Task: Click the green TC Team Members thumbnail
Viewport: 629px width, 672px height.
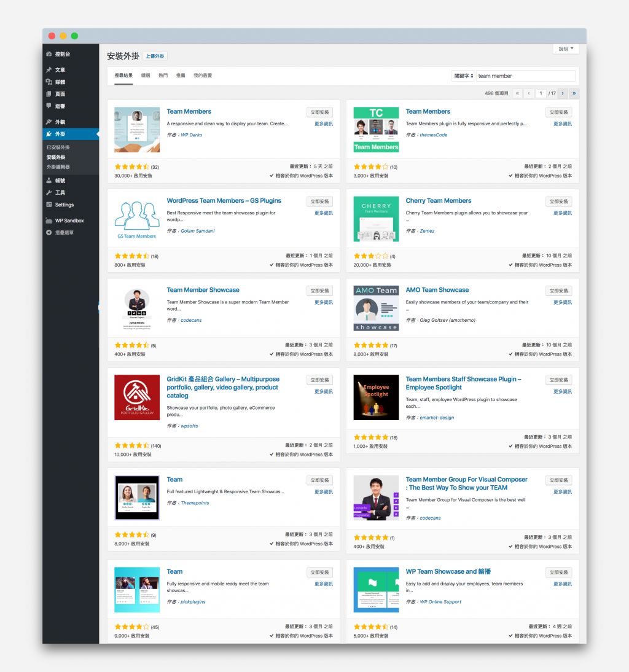Action: tap(376, 130)
